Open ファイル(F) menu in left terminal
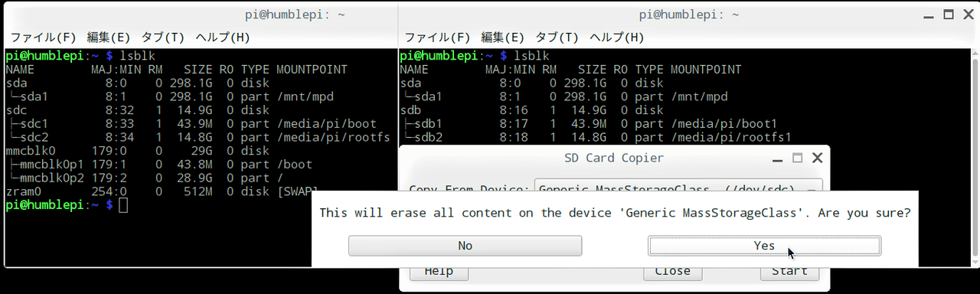 pos(43,37)
